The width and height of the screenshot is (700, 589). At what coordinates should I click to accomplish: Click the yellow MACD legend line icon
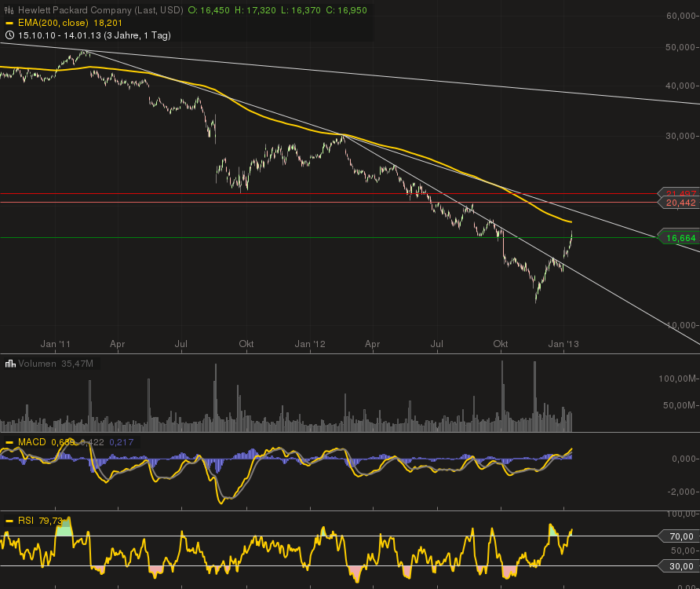[10, 443]
